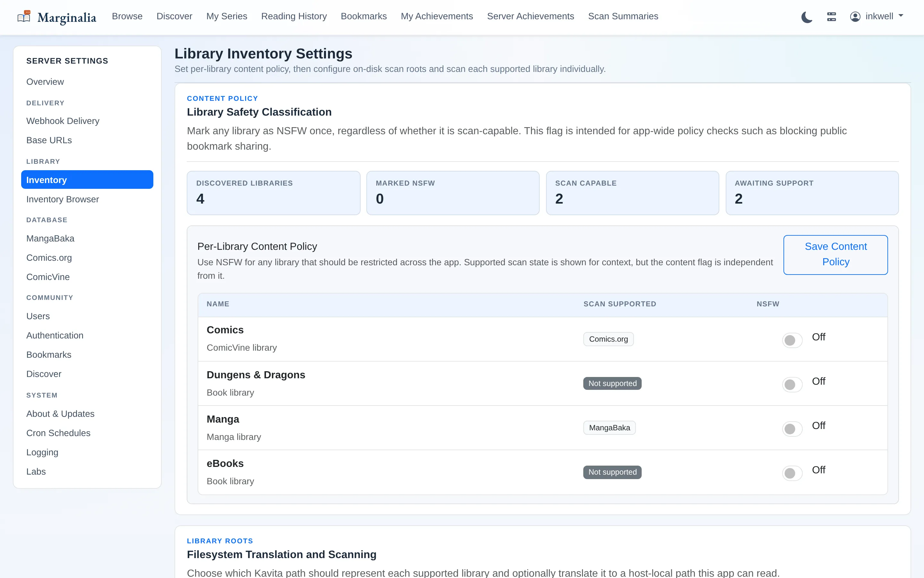
Task: Click the user avatar icon beside inkwell
Action: (855, 16)
